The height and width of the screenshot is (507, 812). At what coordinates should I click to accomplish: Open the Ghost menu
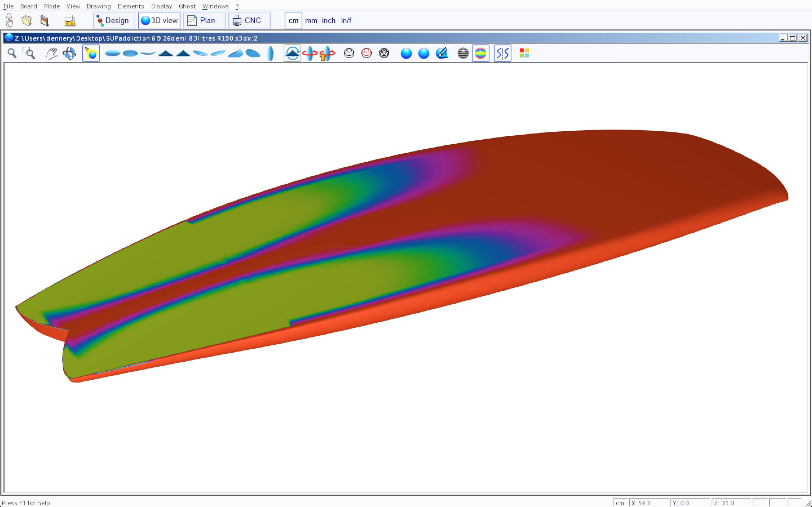point(187,6)
